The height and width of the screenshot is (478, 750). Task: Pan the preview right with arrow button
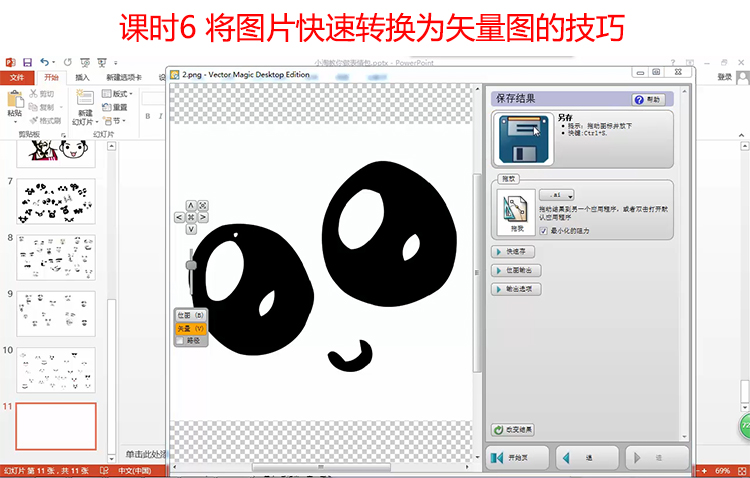pyautogui.click(x=203, y=217)
